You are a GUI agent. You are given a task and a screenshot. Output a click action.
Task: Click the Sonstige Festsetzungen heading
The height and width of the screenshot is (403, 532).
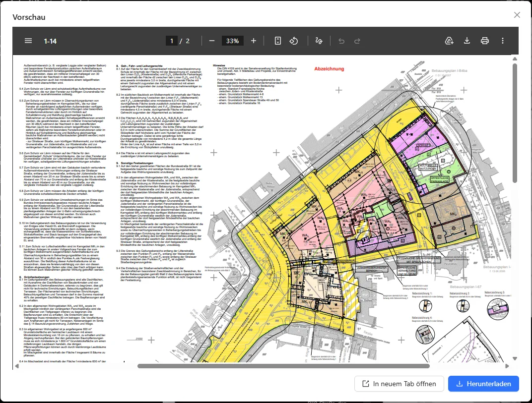point(135,163)
